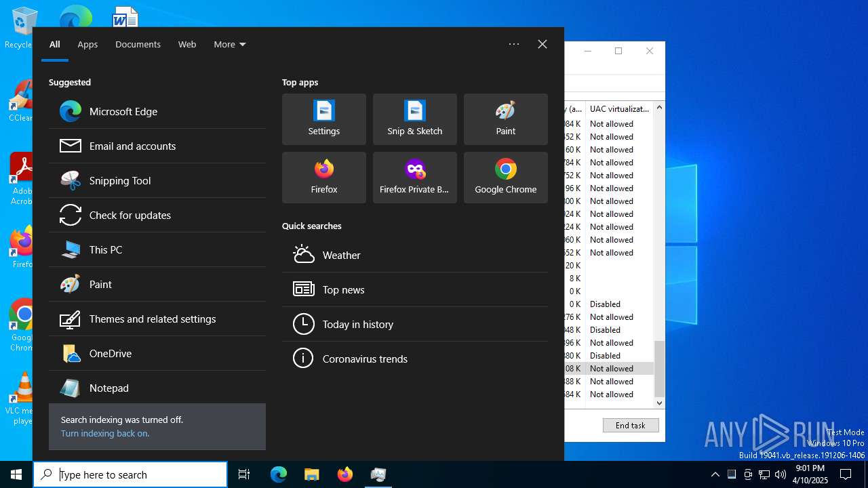Open clock showing 9:01 PM

[810, 474]
